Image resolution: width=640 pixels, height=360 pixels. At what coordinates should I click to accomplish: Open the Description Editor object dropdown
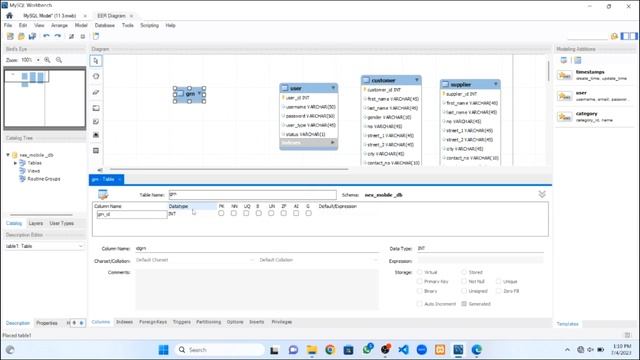point(44,246)
